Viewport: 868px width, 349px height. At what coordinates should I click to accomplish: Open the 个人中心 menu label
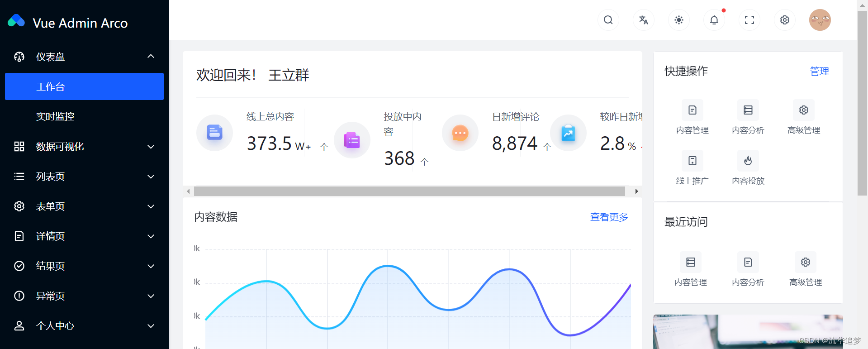(x=55, y=326)
